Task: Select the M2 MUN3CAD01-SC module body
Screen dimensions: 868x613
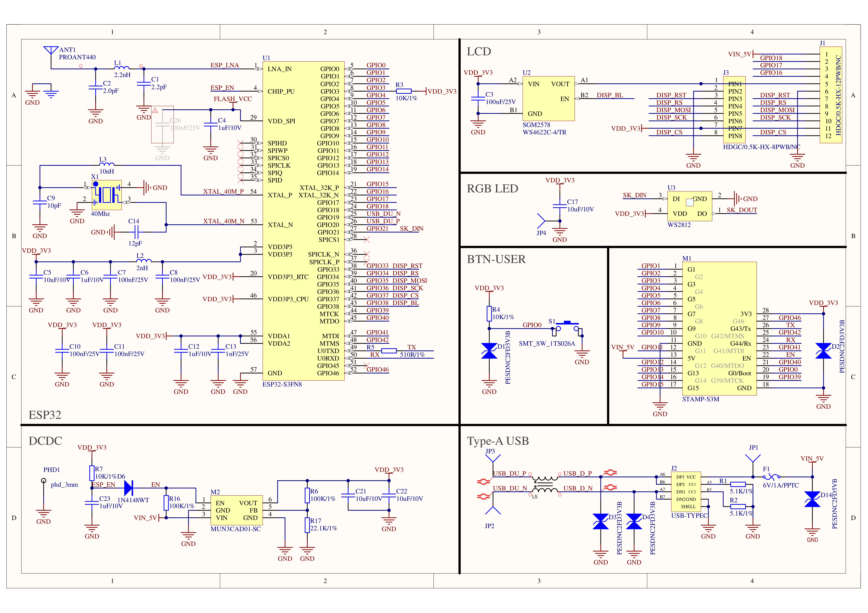Action: coord(237,510)
